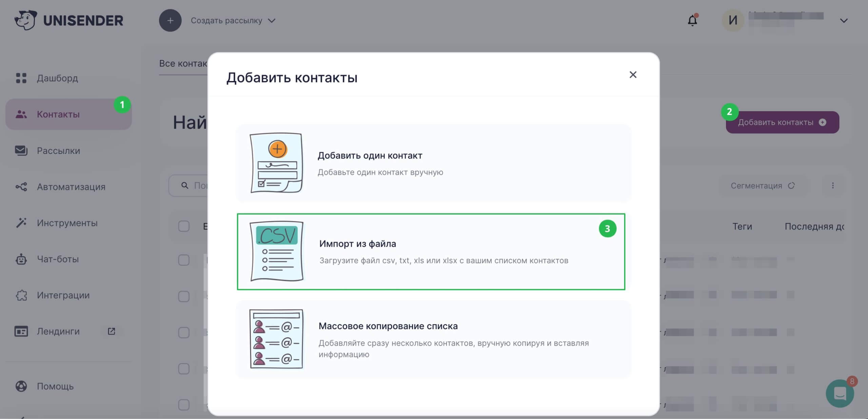Toggle the second contact row checkbox
Screen dimensions: 868x419
coord(184,296)
